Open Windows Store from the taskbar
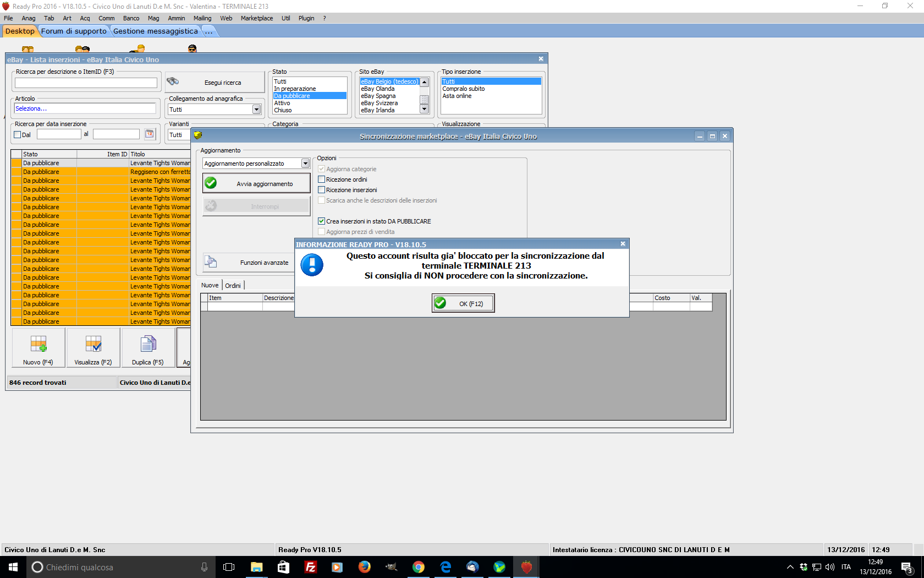This screenshot has width=924, height=578. (x=283, y=567)
